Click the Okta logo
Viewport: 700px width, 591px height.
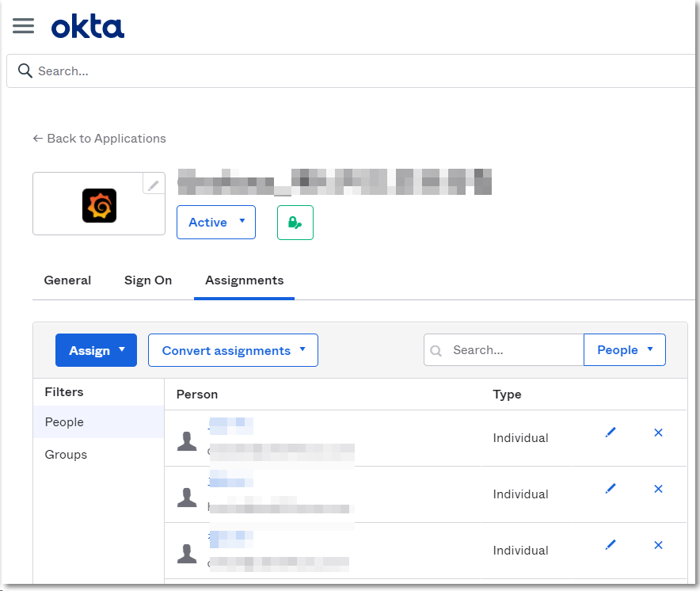click(88, 26)
